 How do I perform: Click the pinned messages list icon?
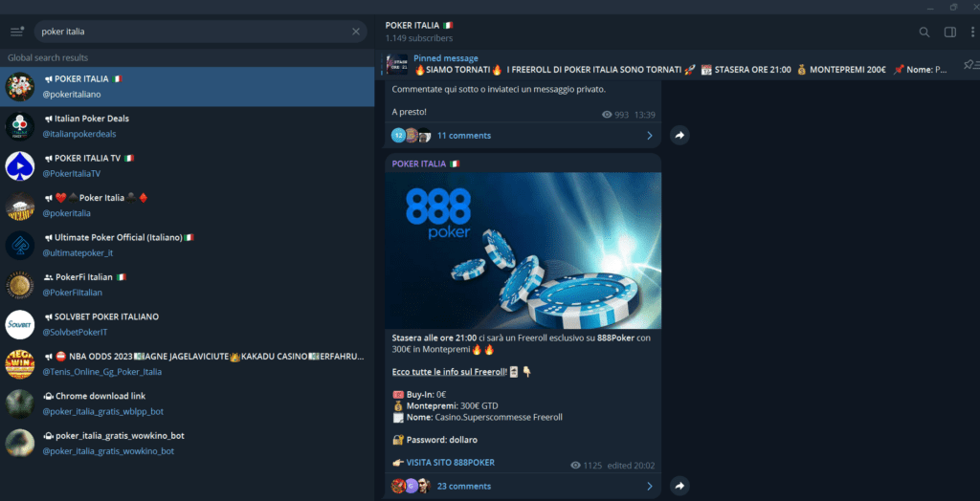[x=970, y=64]
